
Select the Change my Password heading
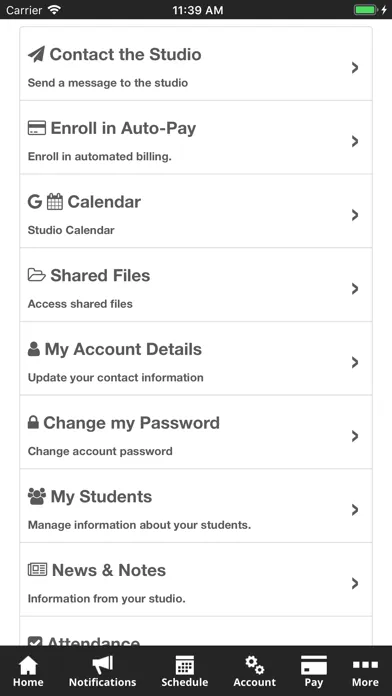coord(131,423)
